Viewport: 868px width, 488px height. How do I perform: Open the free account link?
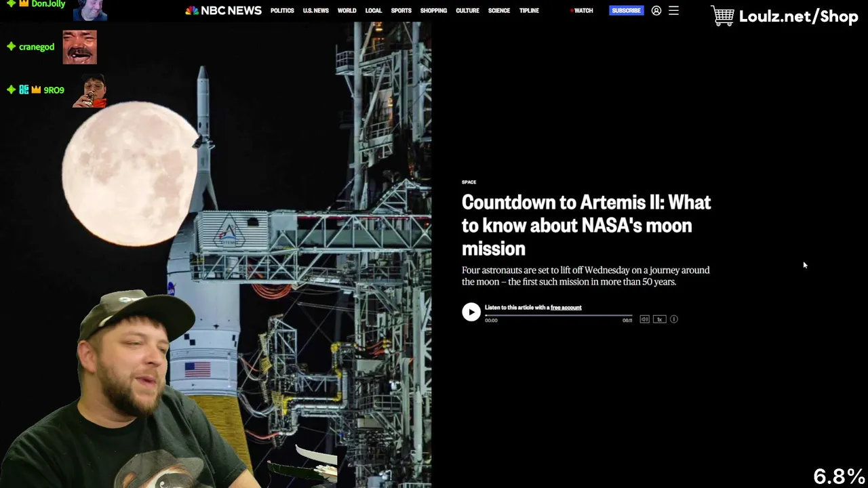click(566, 308)
